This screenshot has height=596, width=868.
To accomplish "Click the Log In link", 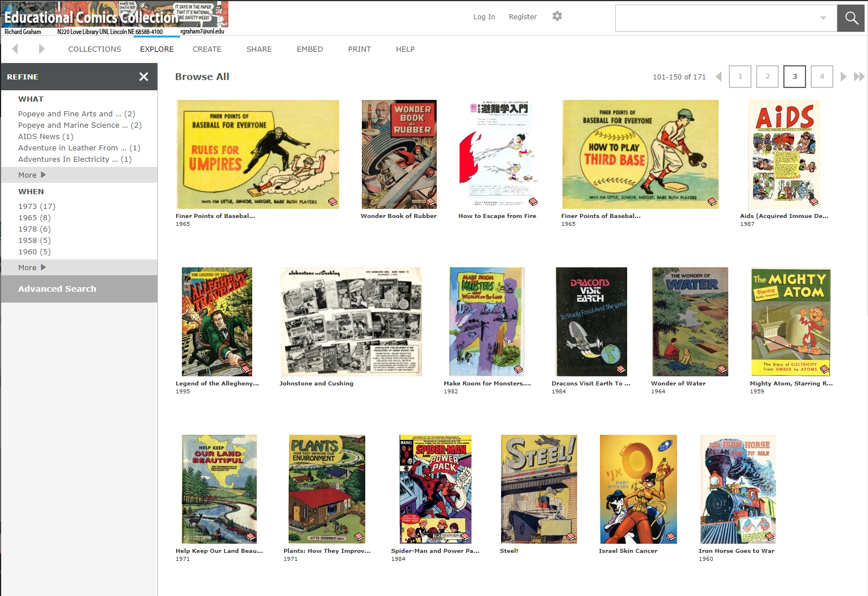I will pos(484,17).
